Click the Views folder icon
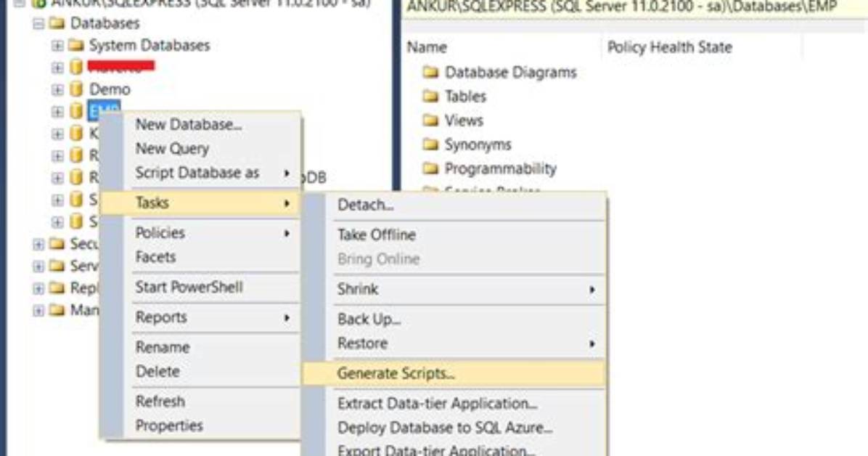Viewport: 868px width, 456px height. click(x=430, y=121)
